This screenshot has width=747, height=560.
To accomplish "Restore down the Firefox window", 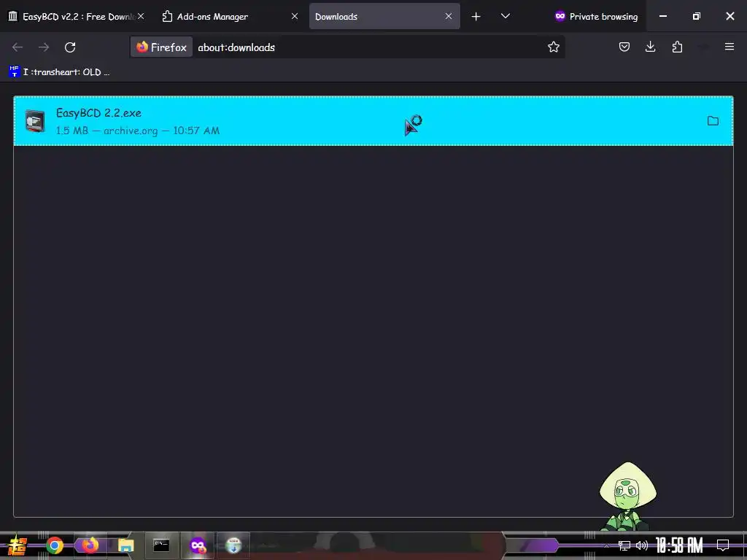I will [x=696, y=16].
